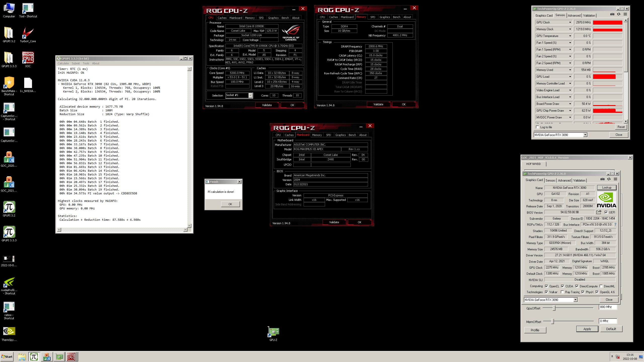The height and width of the screenshot is (362, 644).
Task: Click the Lookup button in GPU-Z
Action: pyautogui.click(x=607, y=188)
